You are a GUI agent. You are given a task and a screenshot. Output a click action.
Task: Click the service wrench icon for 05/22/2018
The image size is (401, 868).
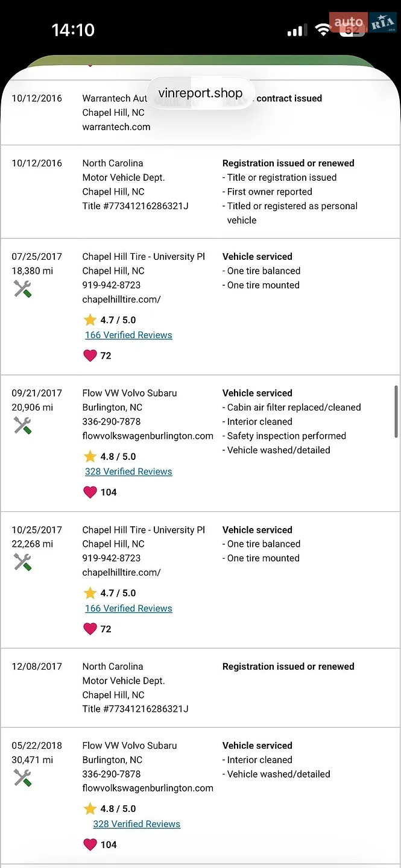[22, 778]
